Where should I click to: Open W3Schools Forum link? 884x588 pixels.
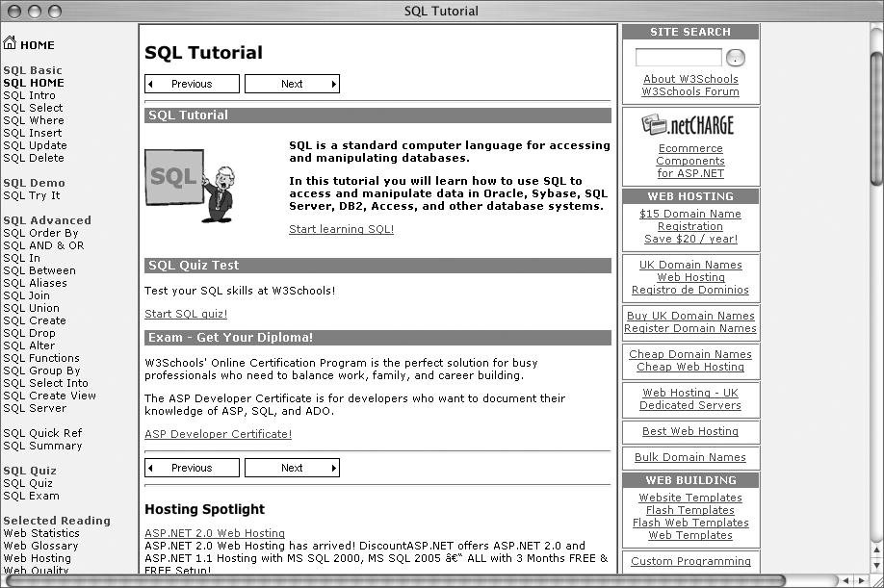pos(690,91)
